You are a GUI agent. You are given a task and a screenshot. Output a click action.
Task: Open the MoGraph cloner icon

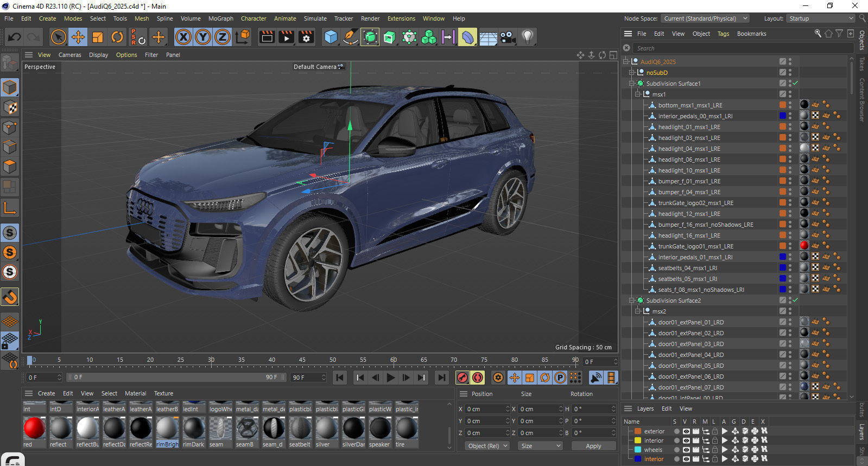point(429,37)
